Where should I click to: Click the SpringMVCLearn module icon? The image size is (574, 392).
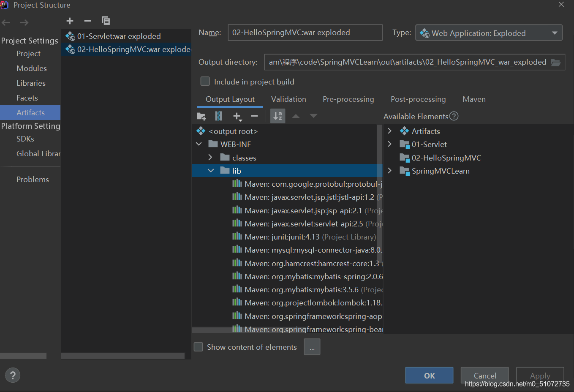click(405, 171)
